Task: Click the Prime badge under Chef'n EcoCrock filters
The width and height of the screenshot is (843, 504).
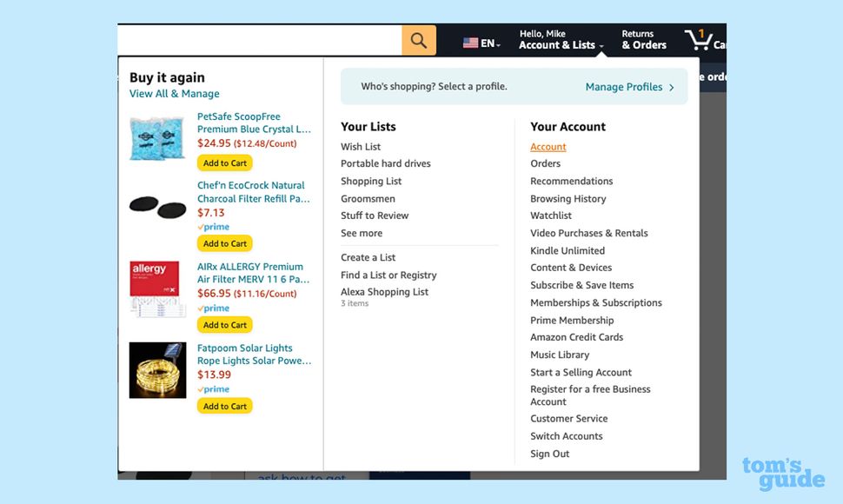Action: 213,226
